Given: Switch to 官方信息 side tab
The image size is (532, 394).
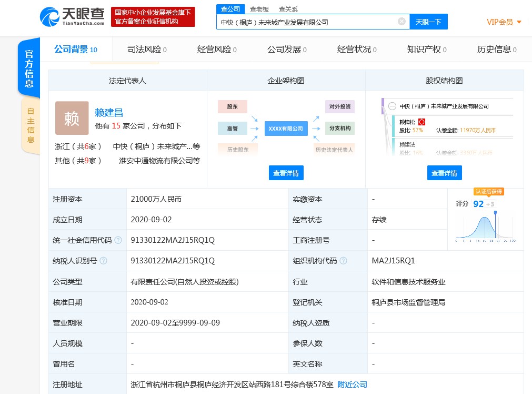Looking at the screenshot, I should click(x=29, y=68).
